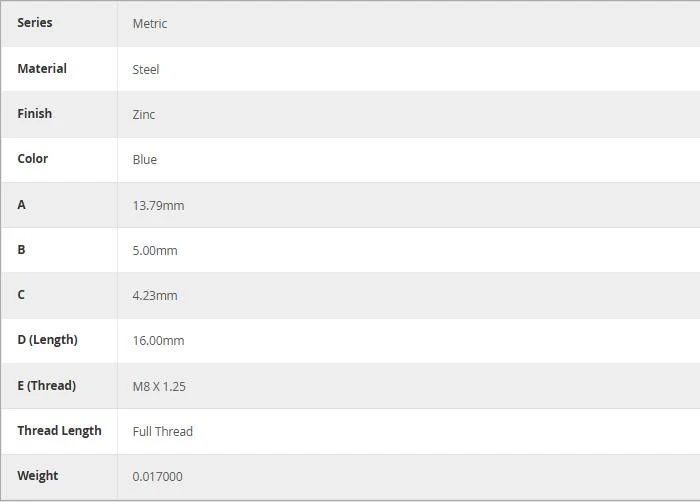Click the 5.00mm dimension B value
This screenshot has width=700, height=502.
coord(155,251)
